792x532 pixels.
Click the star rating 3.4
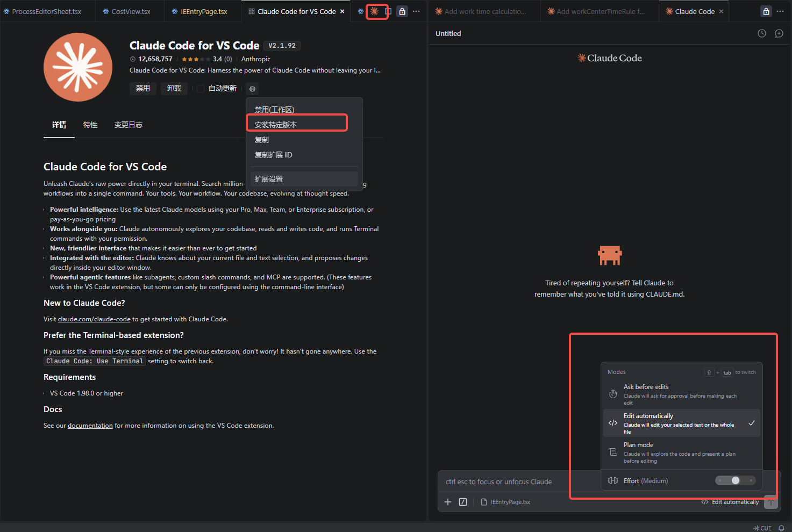(x=207, y=59)
